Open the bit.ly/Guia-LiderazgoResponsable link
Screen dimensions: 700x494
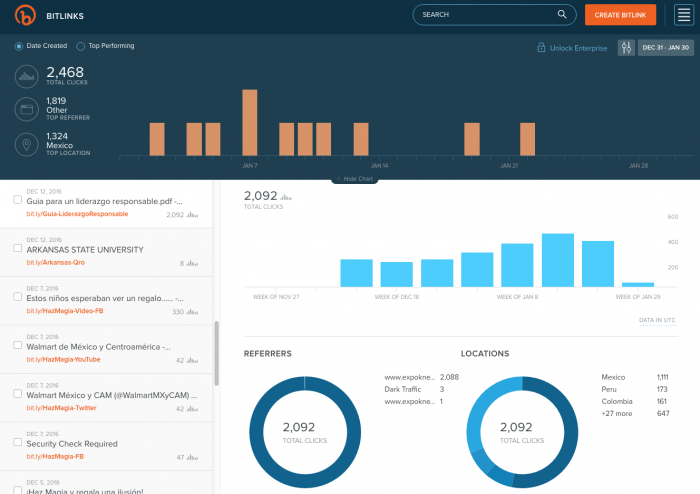[77, 214]
